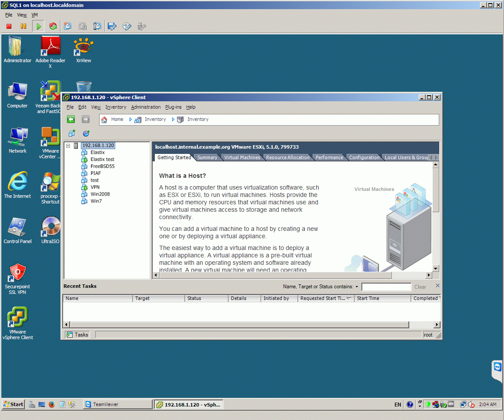Click the Recent Tasks horizontal scrollbar right arrow
504x420 pixels.
(437, 324)
